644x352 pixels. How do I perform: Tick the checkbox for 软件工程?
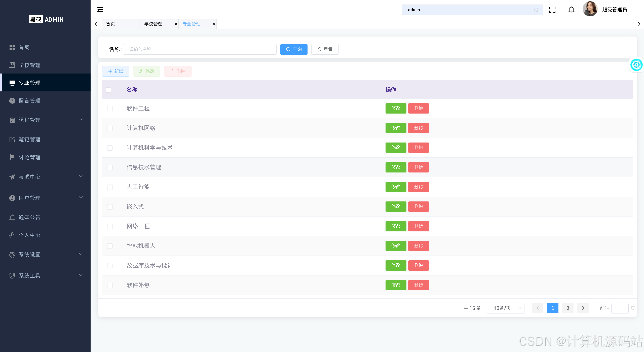coord(110,109)
